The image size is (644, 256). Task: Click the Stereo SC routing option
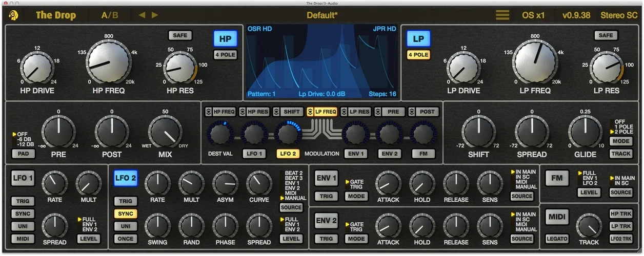(x=619, y=15)
